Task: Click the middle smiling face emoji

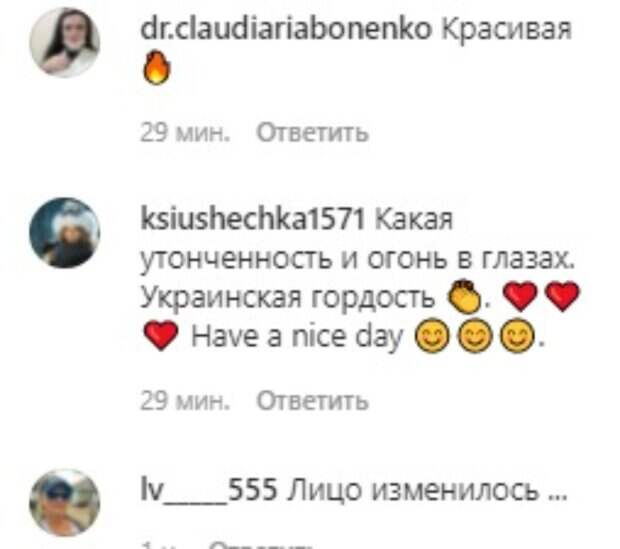Action: click(x=475, y=335)
